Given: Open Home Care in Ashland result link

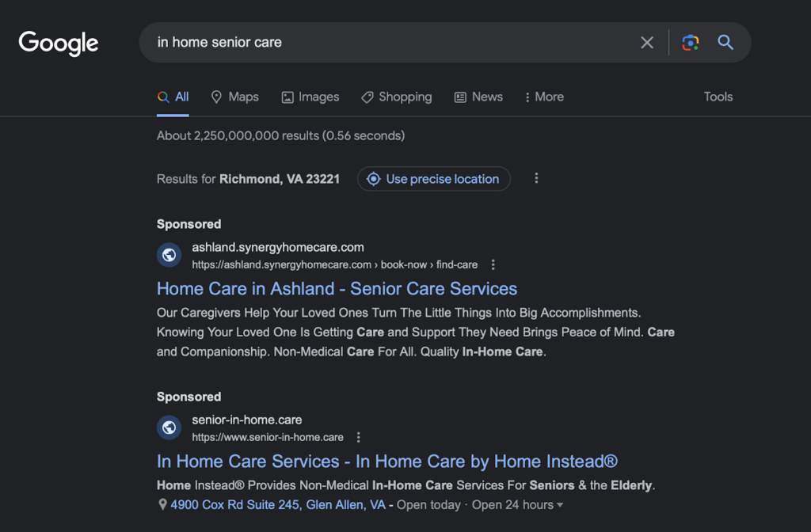Looking at the screenshot, I should click(337, 289).
